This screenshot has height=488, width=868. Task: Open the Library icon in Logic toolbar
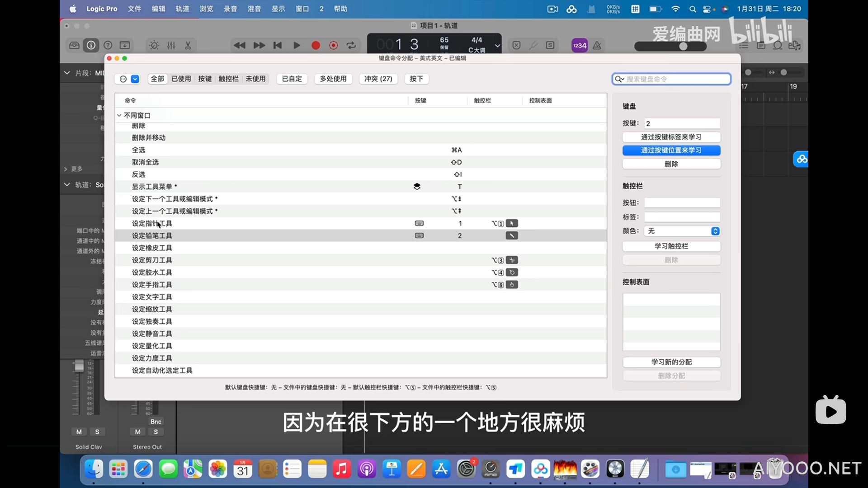74,45
